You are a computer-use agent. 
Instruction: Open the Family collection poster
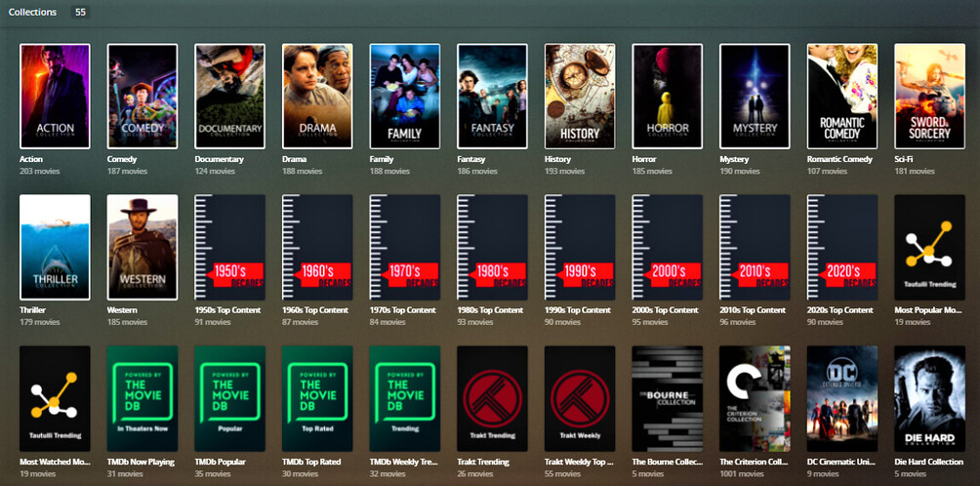[405, 97]
